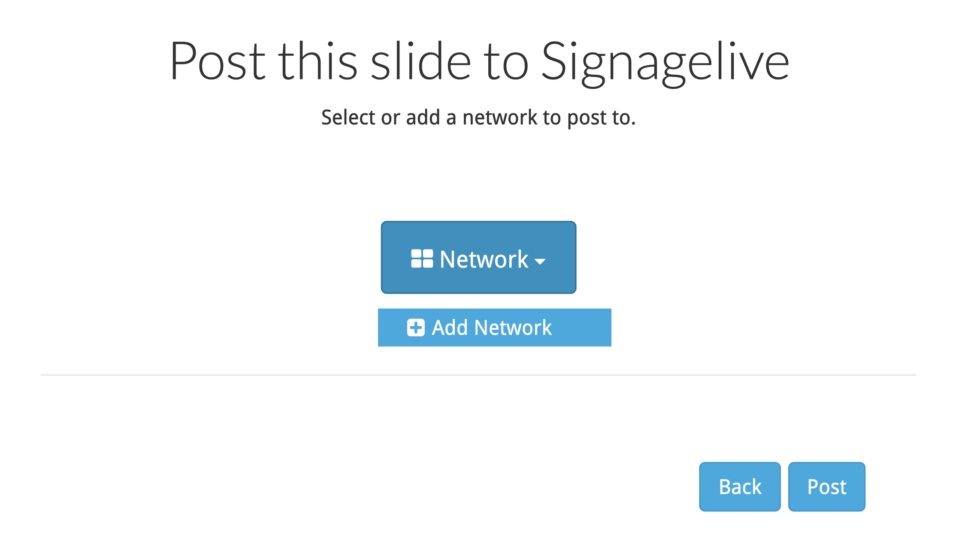Click the word "slide" in the heading
Image resolution: width=980 pixels, height=553 pixels.
(421, 61)
